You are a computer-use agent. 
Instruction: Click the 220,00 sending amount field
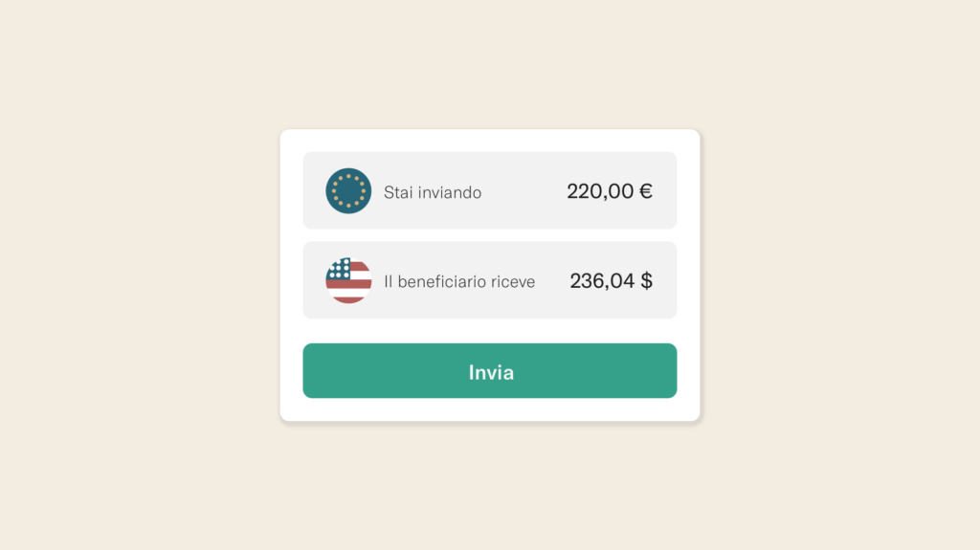point(600,191)
